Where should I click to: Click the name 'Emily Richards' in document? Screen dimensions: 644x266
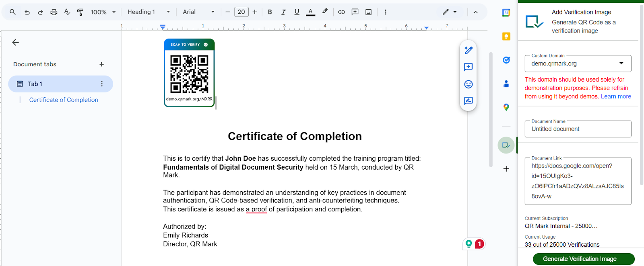pos(186,235)
